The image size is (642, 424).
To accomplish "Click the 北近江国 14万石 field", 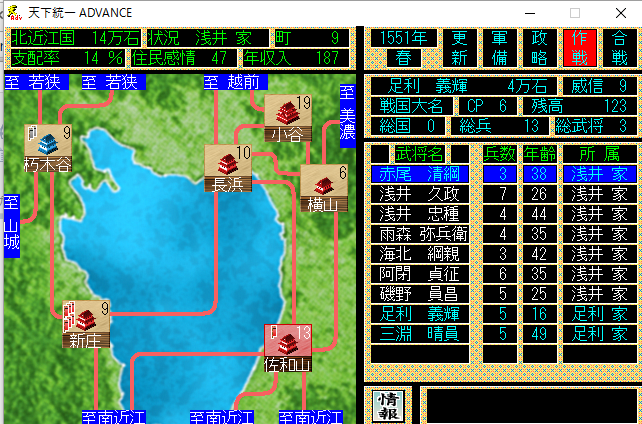I will click(x=76, y=38).
